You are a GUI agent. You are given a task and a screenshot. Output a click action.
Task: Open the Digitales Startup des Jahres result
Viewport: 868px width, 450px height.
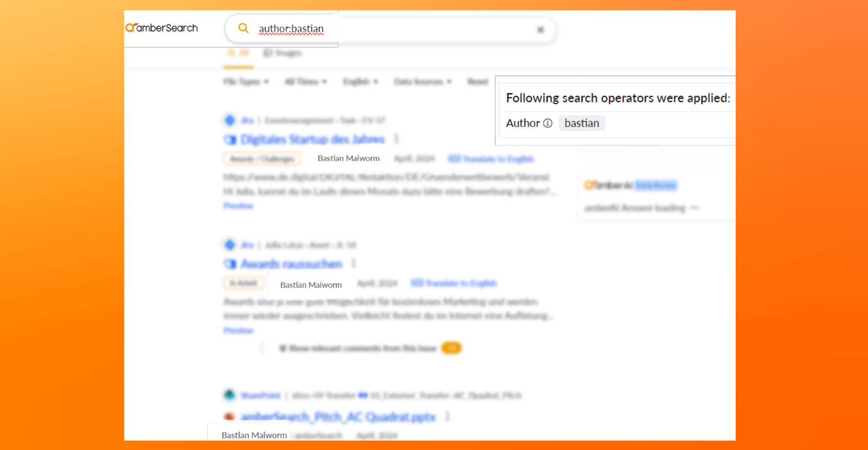coord(312,140)
